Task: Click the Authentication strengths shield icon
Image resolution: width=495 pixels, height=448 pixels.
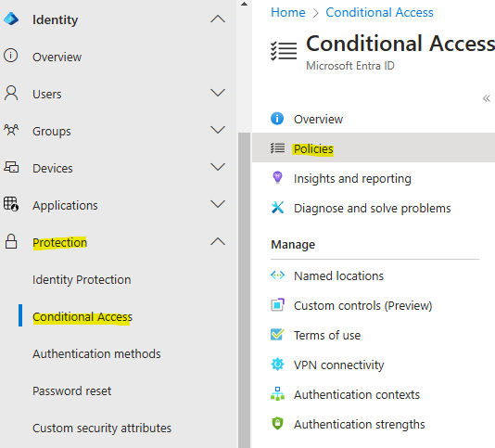Action: click(x=277, y=424)
